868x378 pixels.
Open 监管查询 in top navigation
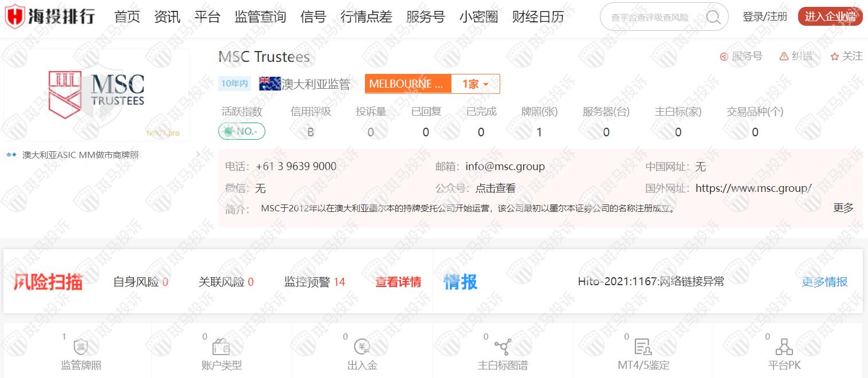(x=260, y=17)
